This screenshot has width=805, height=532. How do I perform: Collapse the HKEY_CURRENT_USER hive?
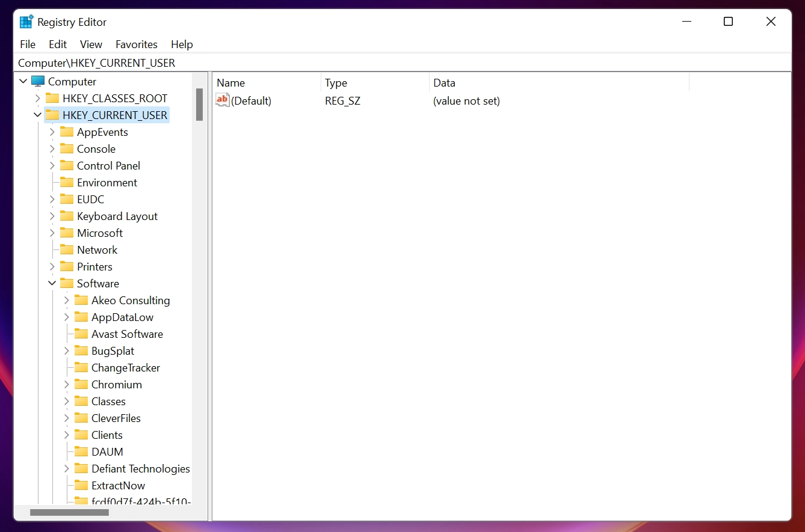point(38,115)
